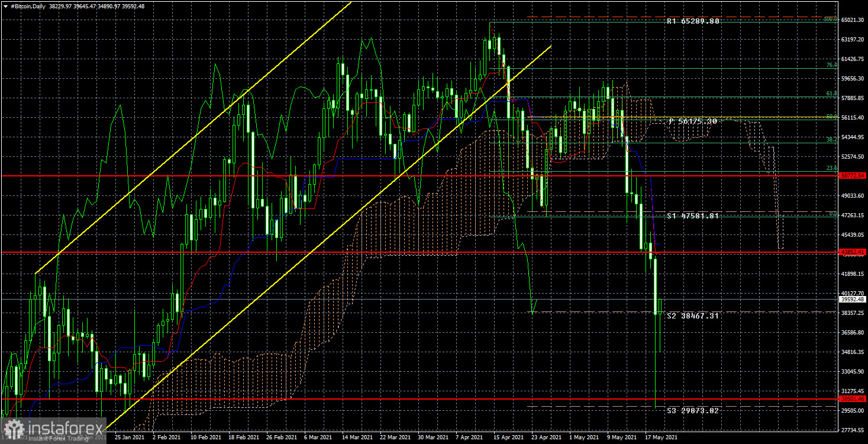Select the P 56175.30 pivot label
The height and width of the screenshot is (444, 868).
[693, 121]
